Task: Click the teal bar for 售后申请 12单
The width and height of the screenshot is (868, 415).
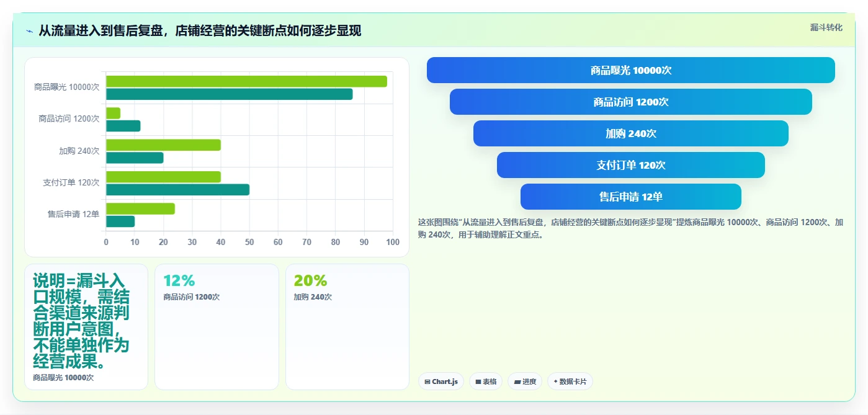Action: [120, 221]
